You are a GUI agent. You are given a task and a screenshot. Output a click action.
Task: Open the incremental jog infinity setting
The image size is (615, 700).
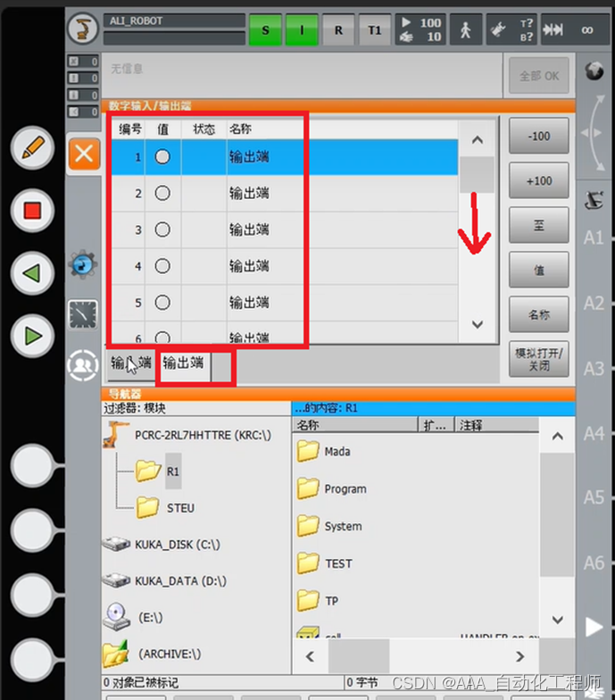click(x=575, y=29)
